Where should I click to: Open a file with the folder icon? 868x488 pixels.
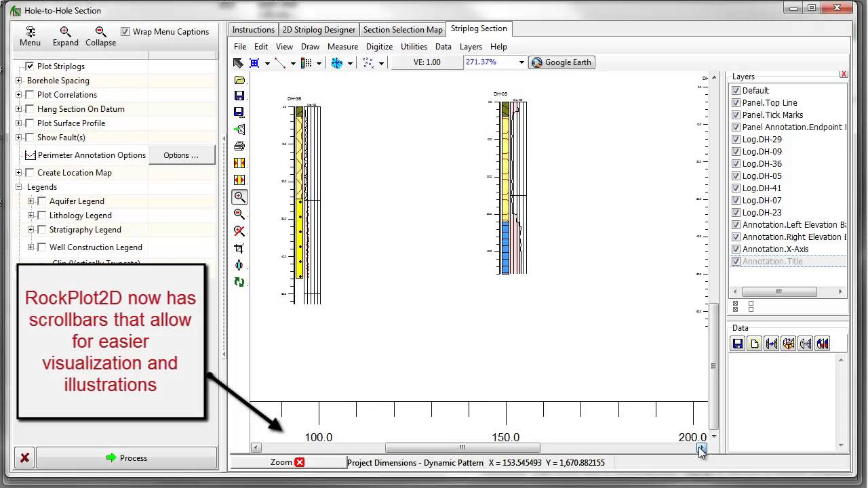(239, 79)
